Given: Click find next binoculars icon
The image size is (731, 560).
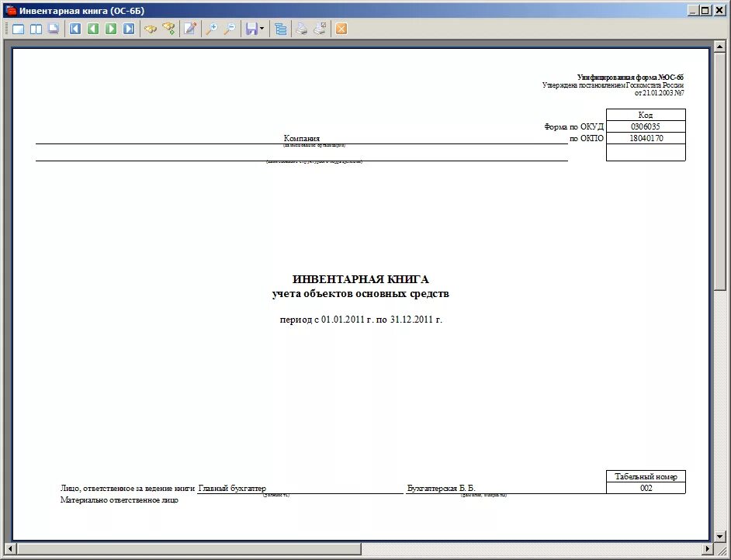Looking at the screenshot, I should coord(168,29).
